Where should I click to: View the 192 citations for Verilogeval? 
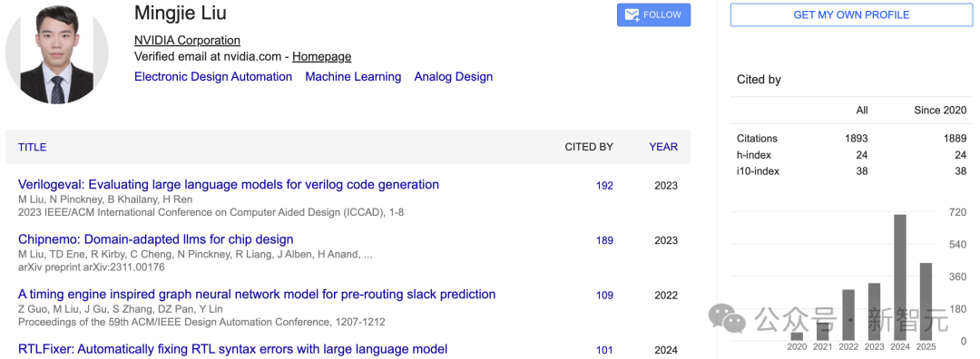pyautogui.click(x=604, y=186)
